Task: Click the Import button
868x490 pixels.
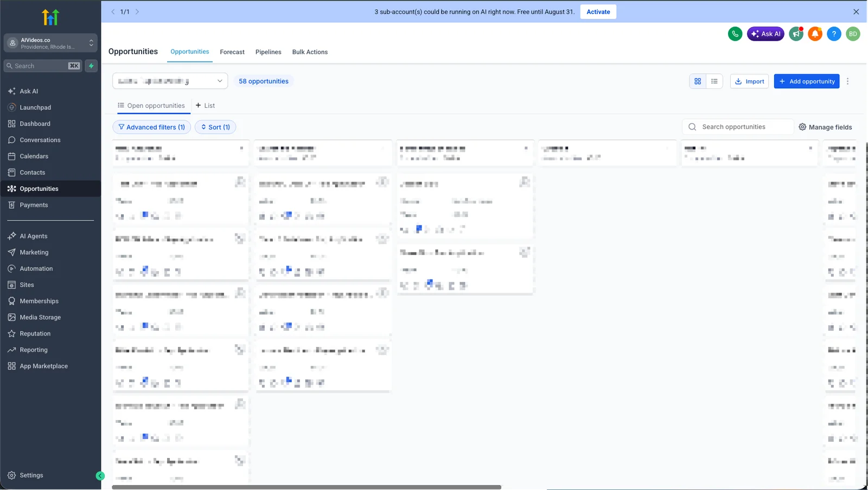Action: coord(749,81)
